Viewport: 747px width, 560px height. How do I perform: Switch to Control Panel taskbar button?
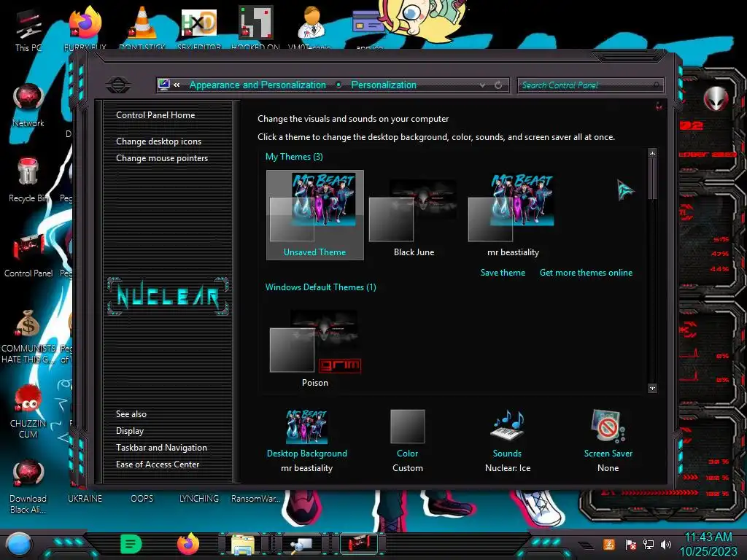tap(360, 544)
